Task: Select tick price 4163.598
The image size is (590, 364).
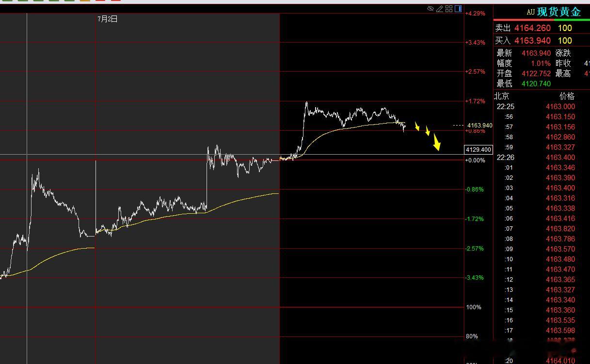Action: pyautogui.click(x=560, y=331)
